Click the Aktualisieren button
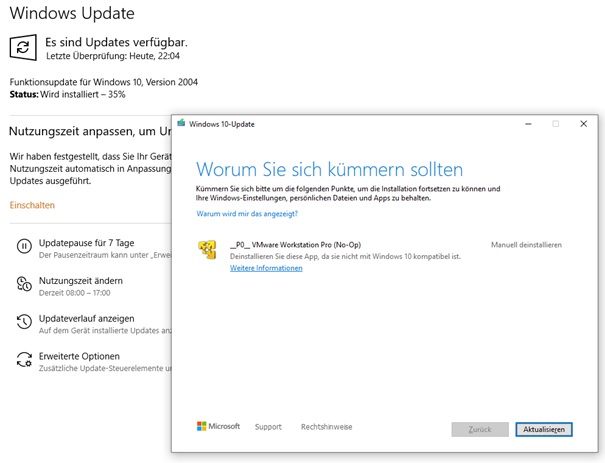Viewport: 605px width, 463px height. tap(544, 429)
